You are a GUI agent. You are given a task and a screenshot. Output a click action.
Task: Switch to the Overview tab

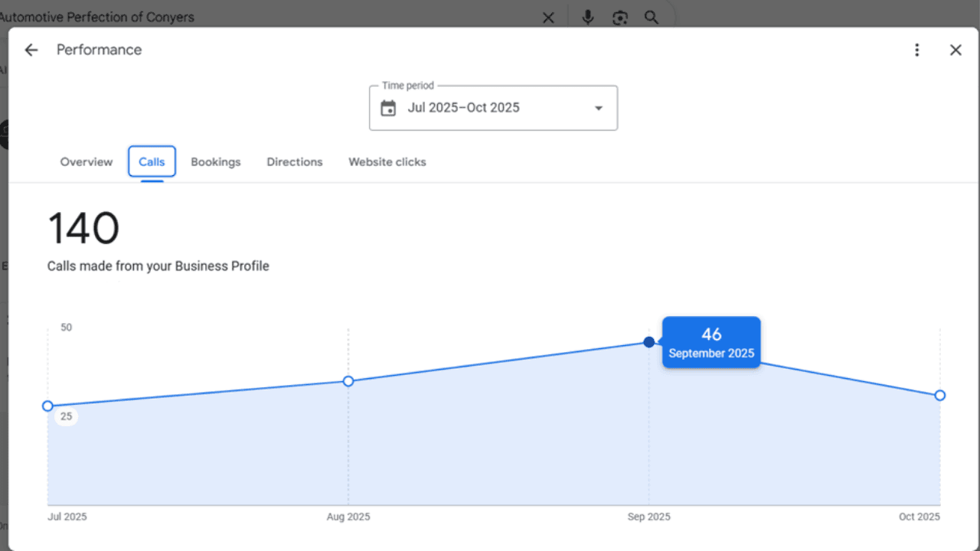pos(87,161)
